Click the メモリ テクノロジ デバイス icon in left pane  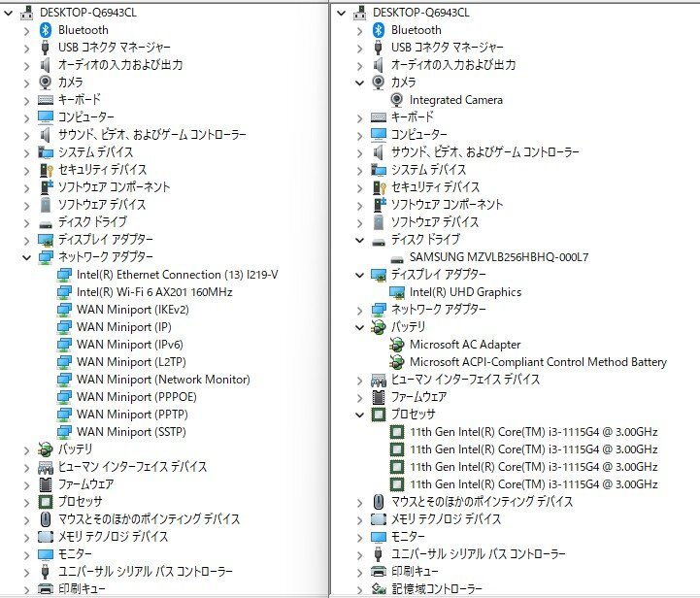coord(45,537)
